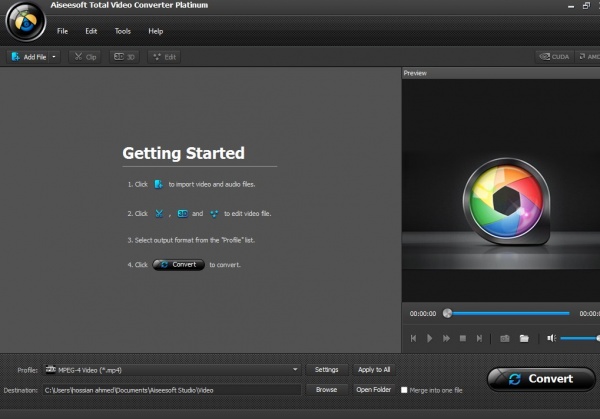Open the Clip tool in toolbar
The image size is (600, 419).
click(85, 57)
